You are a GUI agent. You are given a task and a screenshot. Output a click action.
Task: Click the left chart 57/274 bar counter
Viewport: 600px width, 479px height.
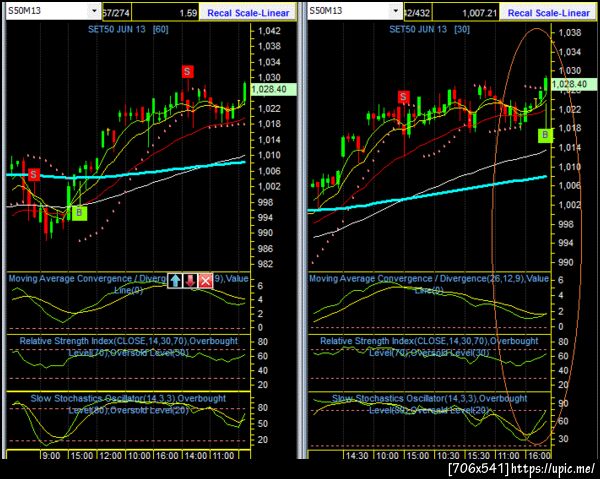tap(116, 13)
